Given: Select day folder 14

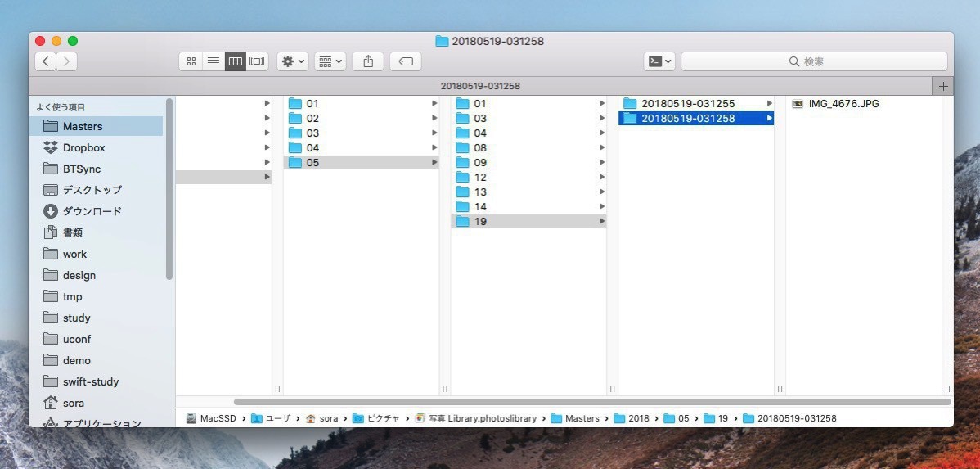Looking at the screenshot, I should click(528, 206).
